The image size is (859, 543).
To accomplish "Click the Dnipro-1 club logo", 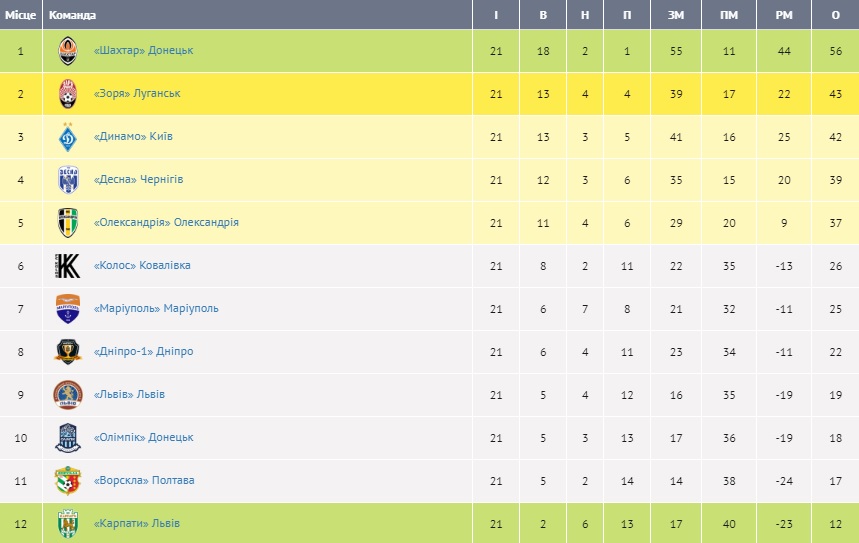I will 67,352.
